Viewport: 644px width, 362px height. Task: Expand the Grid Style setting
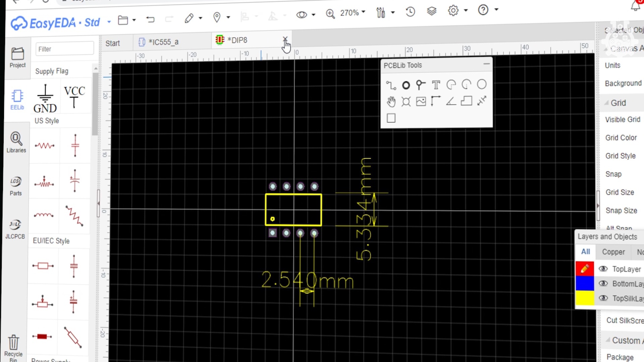point(622,156)
